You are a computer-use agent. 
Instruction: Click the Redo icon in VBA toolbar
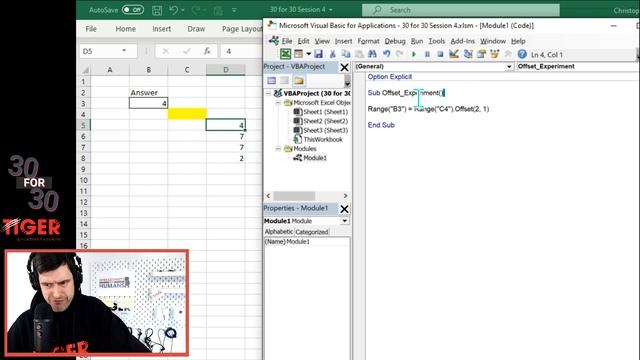pyautogui.click(x=400, y=54)
